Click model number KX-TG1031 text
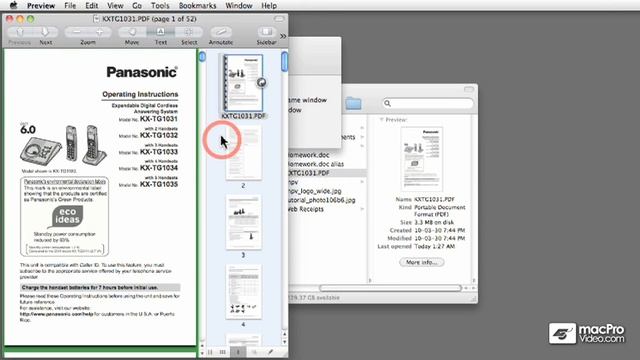 159,119
